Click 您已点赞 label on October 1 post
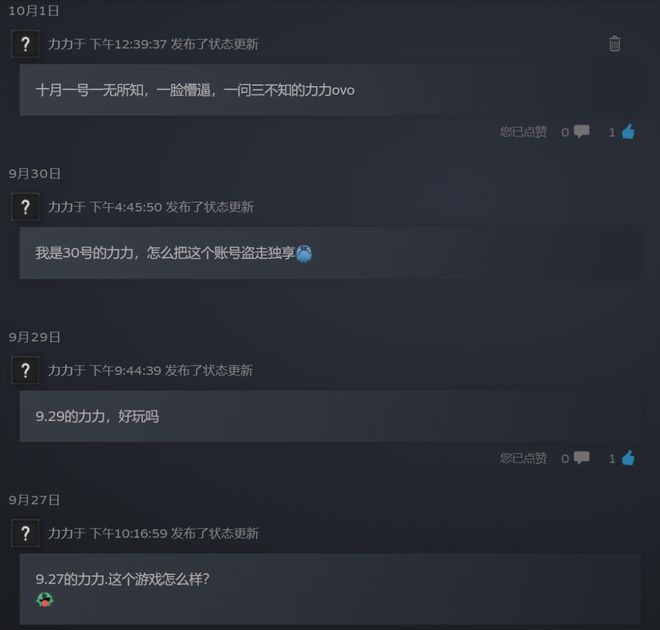The width and height of the screenshot is (660, 630). pos(523,132)
